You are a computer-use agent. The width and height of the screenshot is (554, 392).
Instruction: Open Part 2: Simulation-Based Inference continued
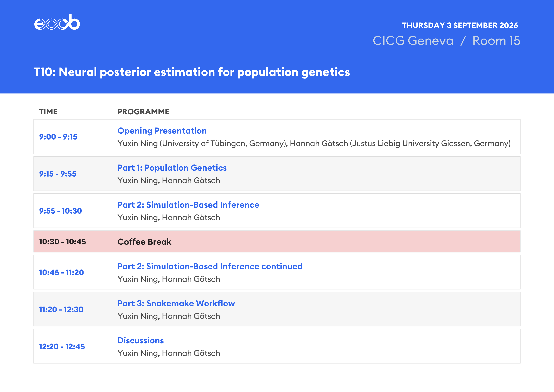(x=210, y=266)
